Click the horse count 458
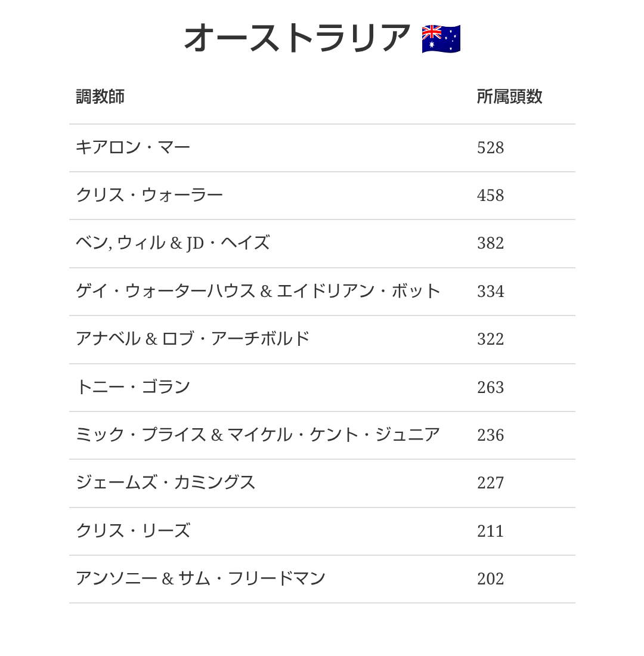644x656 pixels. 490,196
